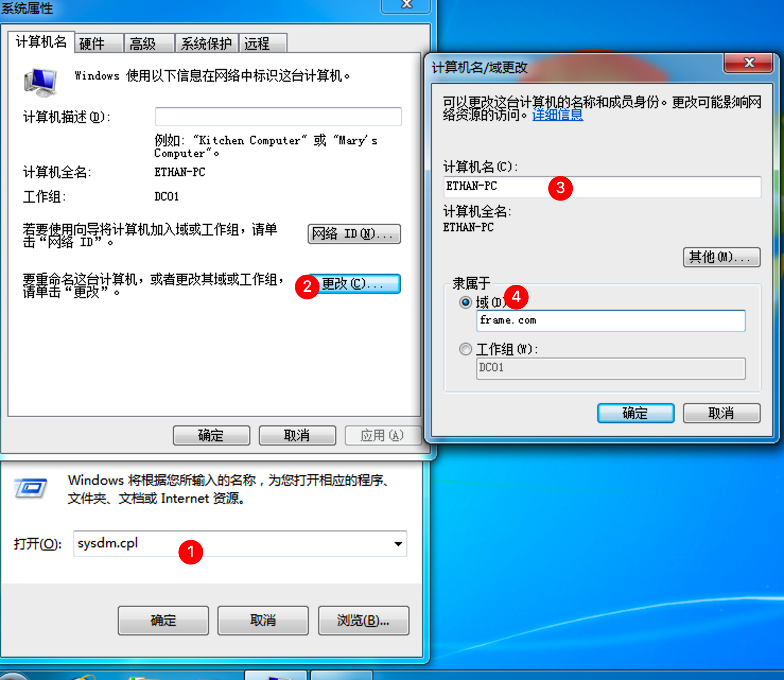Viewport: 784px width, 680px height.
Task: Click the 应用 button
Action: tap(382, 435)
